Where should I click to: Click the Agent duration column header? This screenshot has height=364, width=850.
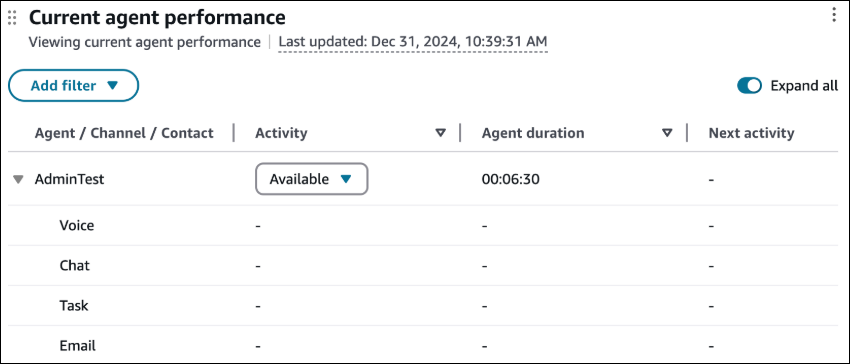(533, 133)
